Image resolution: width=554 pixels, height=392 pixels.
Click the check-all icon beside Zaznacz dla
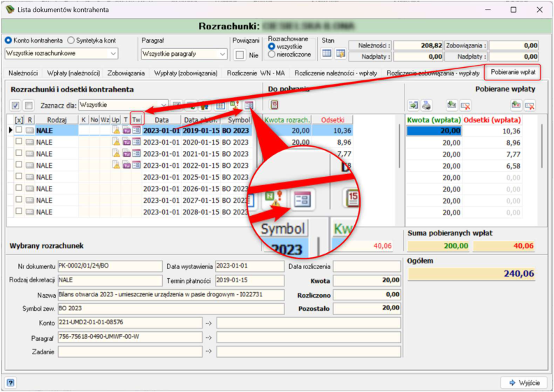(15, 105)
